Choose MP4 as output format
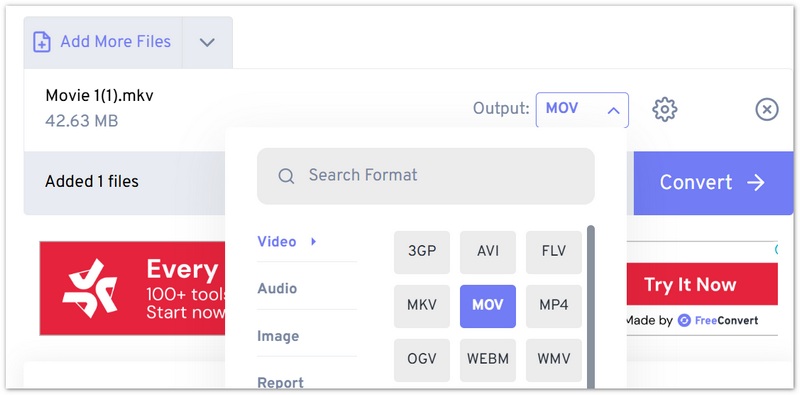800x395 pixels. tap(554, 306)
